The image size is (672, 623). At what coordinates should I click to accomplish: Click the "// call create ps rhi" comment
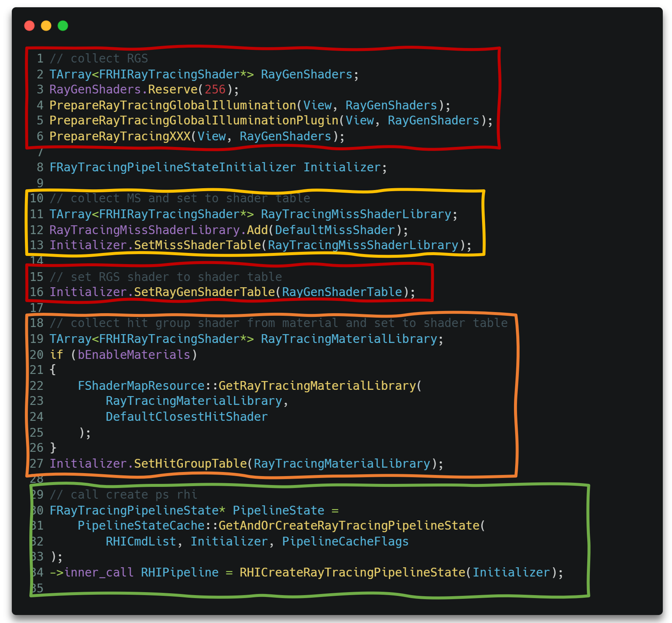[x=123, y=495]
